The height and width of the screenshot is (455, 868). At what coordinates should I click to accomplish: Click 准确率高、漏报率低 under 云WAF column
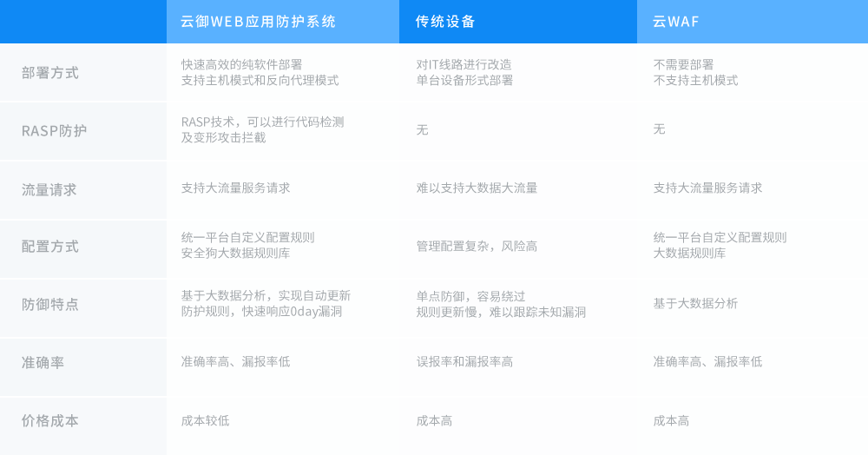pos(707,362)
